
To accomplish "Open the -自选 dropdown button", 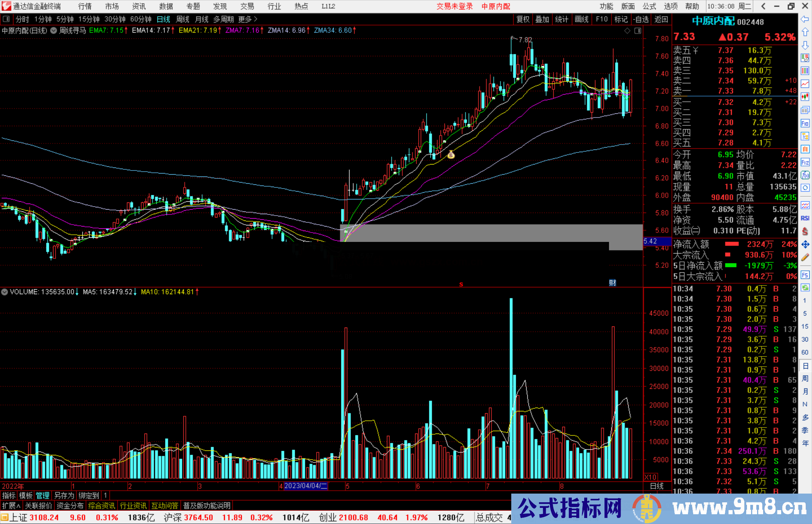I will point(641,19).
